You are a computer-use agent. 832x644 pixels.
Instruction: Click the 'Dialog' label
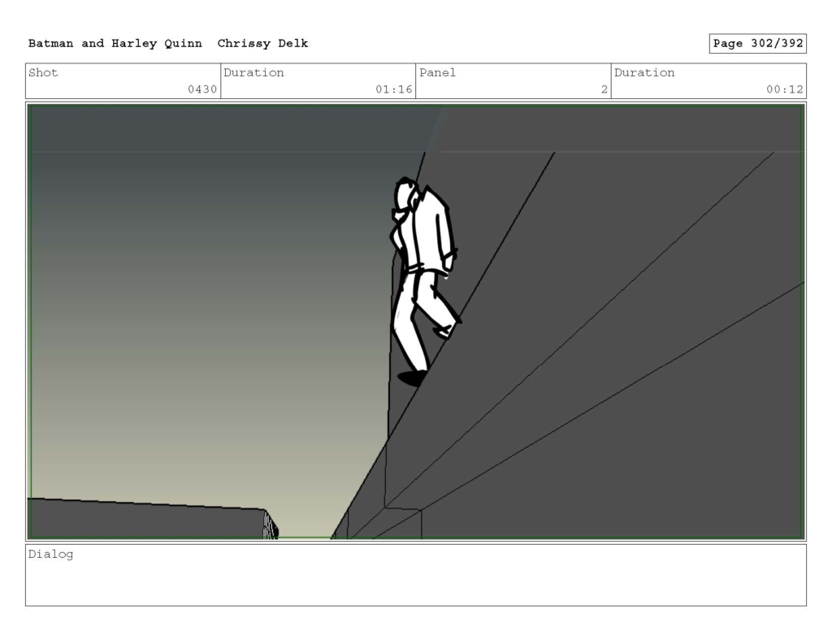[x=51, y=555]
